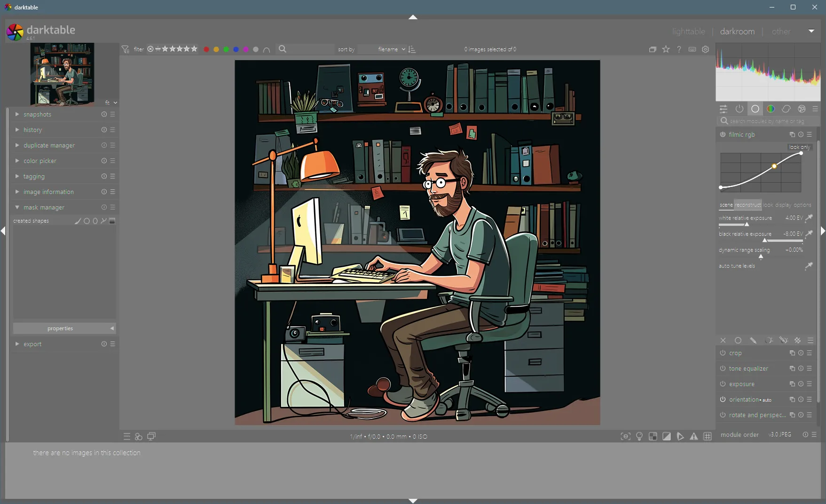Toggle rotate and perspective module on/off

click(723, 415)
